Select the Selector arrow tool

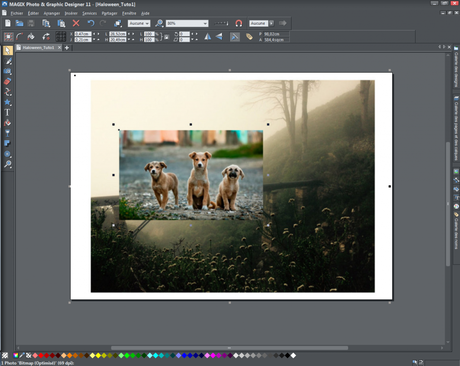[x=8, y=50]
